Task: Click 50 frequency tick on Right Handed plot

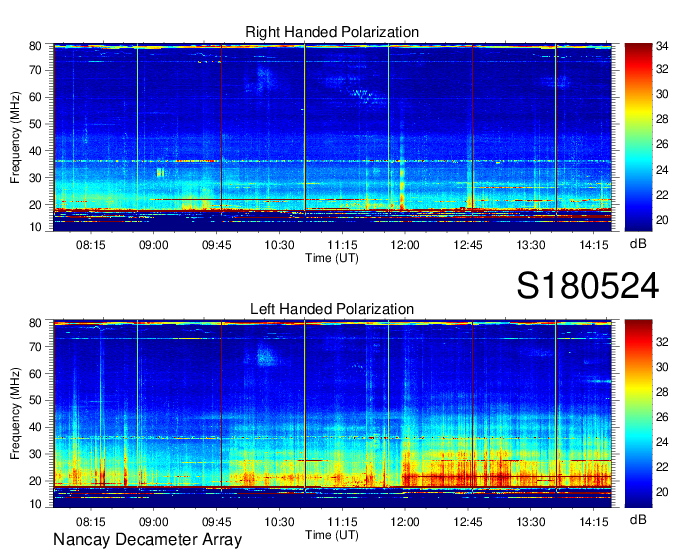Action: click(x=35, y=124)
